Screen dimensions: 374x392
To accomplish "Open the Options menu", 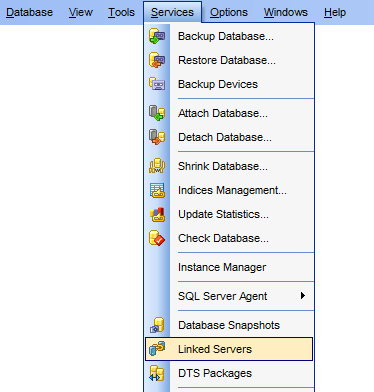I will click(229, 13).
